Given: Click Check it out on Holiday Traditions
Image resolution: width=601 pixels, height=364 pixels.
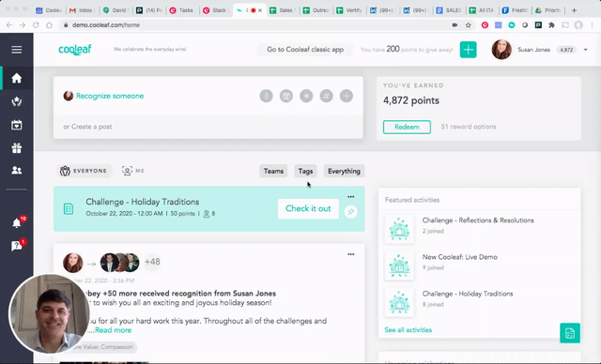Looking at the screenshot, I should pyautogui.click(x=308, y=208).
